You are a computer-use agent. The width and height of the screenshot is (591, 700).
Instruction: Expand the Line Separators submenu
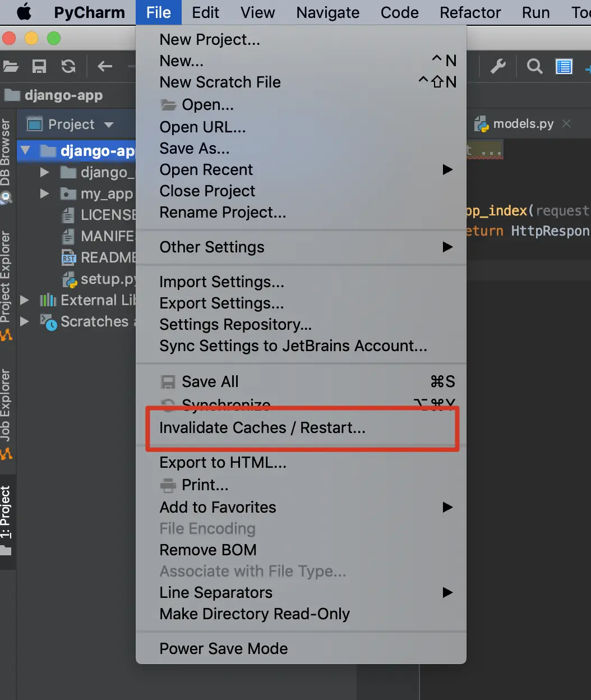tap(301, 592)
